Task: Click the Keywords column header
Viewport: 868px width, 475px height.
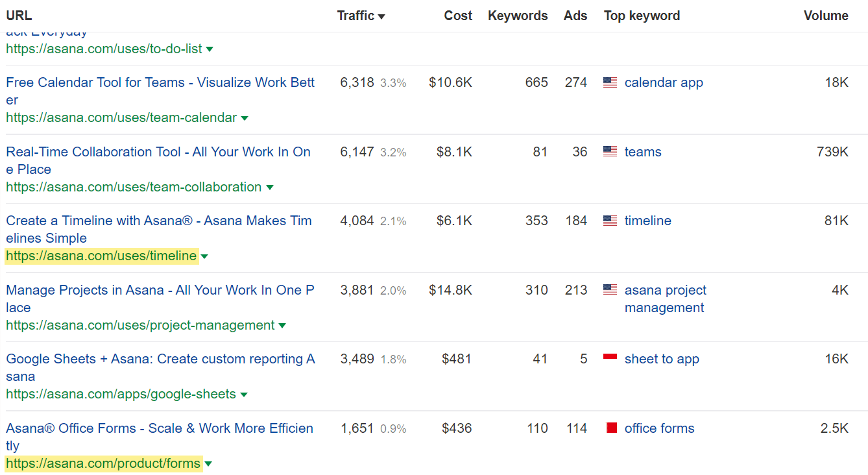Action: point(518,15)
